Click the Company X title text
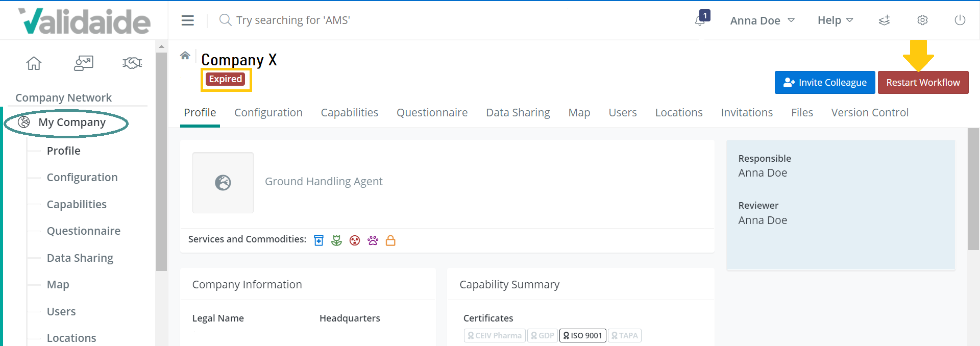The width and height of the screenshot is (980, 346). 239,60
